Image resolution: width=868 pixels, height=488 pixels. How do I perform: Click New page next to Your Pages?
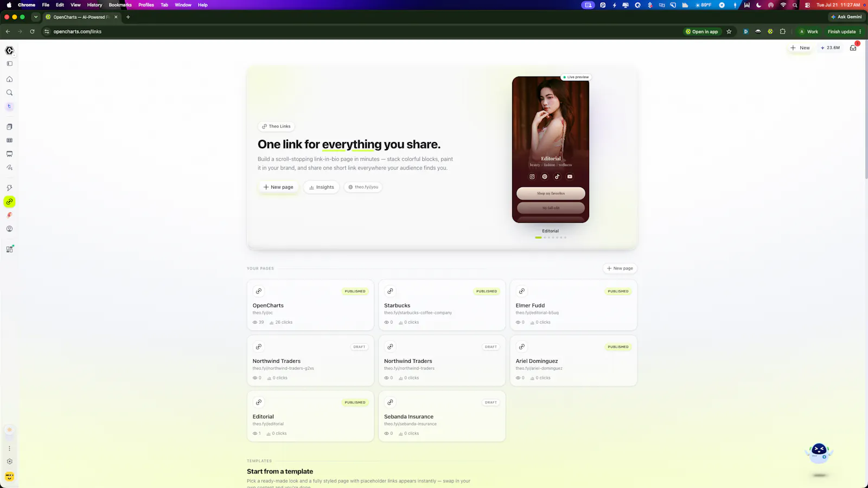click(x=620, y=268)
